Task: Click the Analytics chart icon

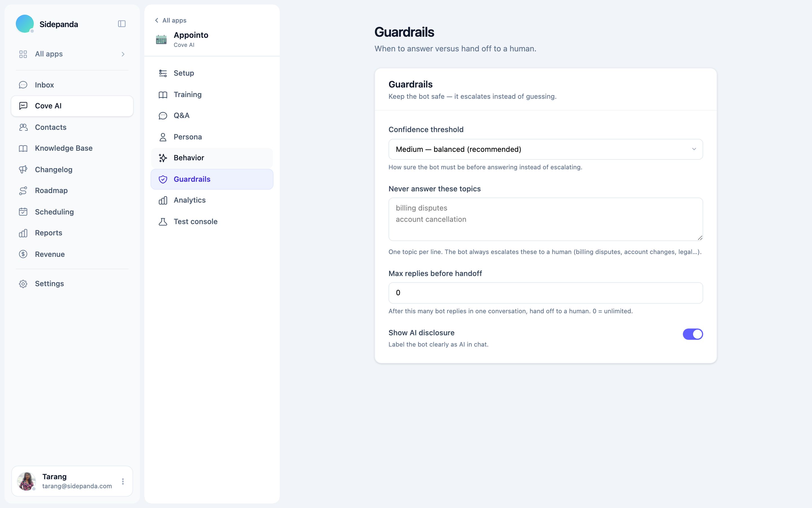Action: pyautogui.click(x=163, y=200)
